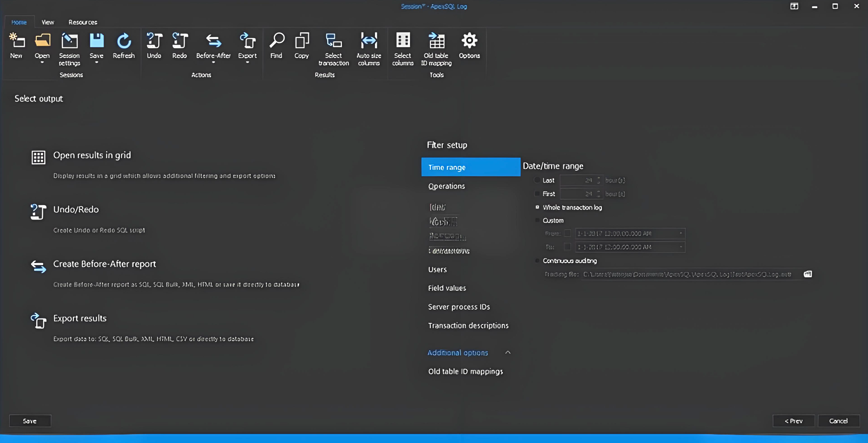Click the Refresh icon
Viewport: 868px width, 443px height.
tap(124, 41)
